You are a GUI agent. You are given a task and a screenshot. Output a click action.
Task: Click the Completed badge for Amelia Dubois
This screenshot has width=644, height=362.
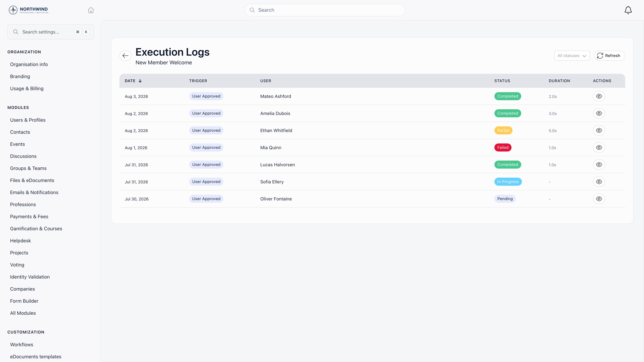[507, 113]
